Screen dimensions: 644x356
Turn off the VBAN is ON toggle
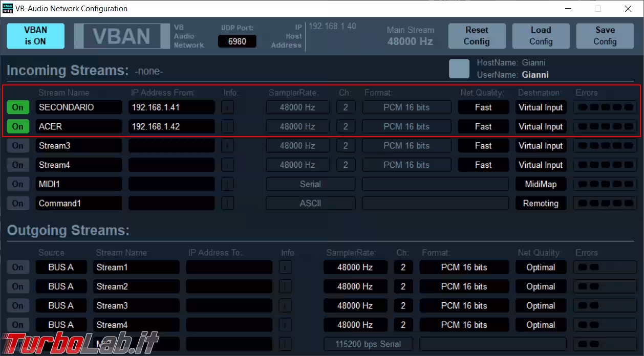[35, 36]
